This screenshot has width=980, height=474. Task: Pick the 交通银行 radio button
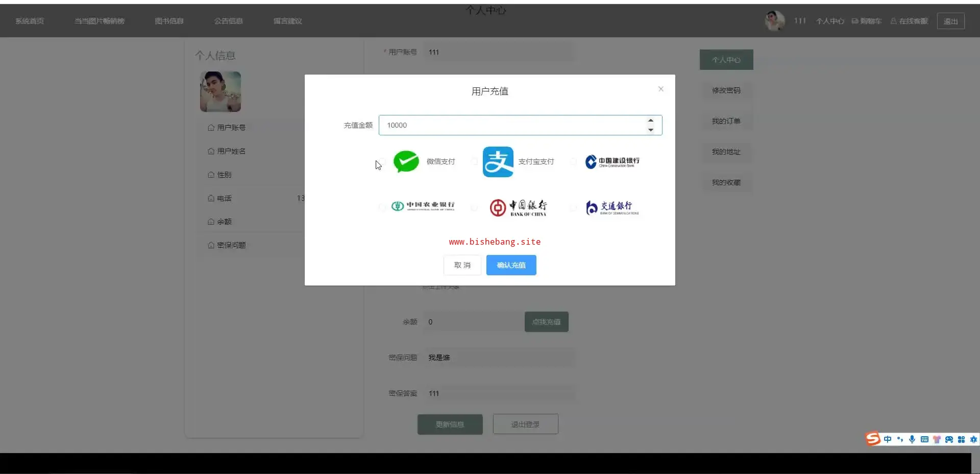[x=573, y=207]
